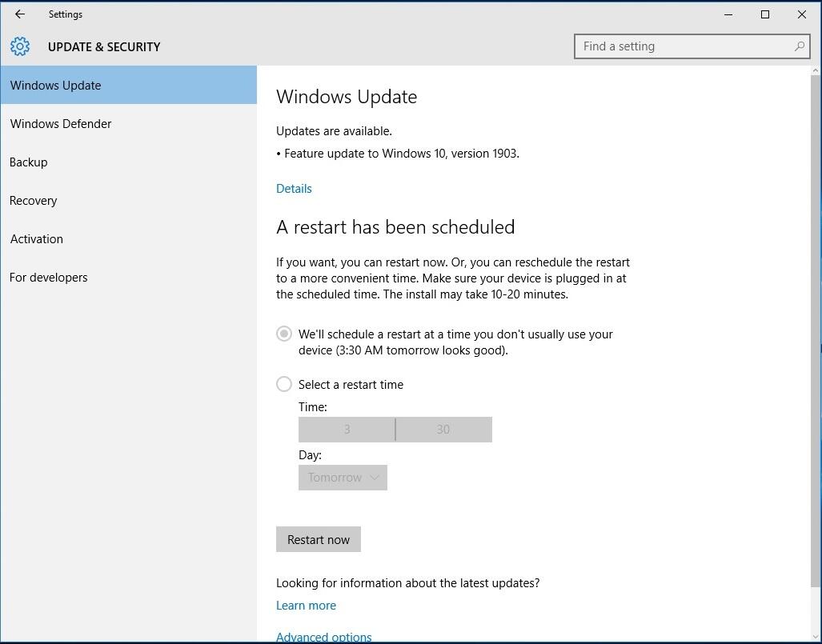Open the Details link for updates

(x=294, y=189)
